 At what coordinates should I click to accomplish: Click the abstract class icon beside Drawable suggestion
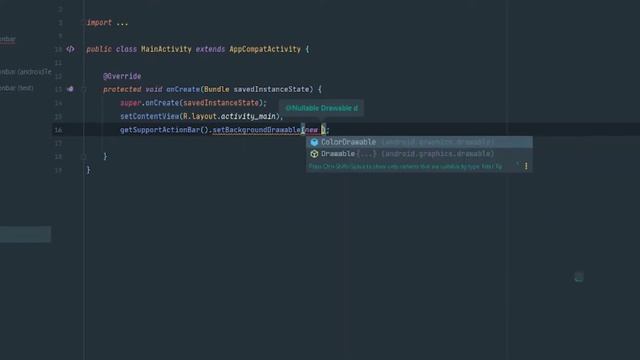coord(314,154)
